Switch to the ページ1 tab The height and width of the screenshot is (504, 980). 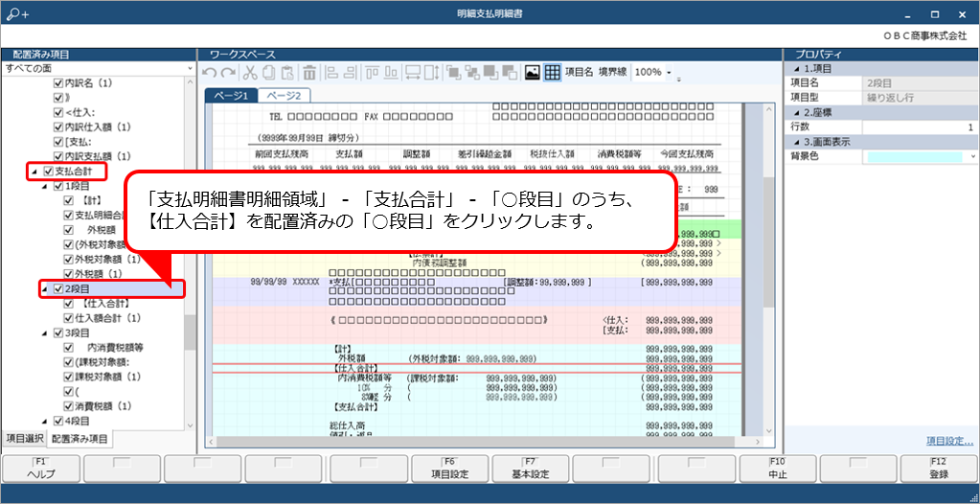coord(231,96)
